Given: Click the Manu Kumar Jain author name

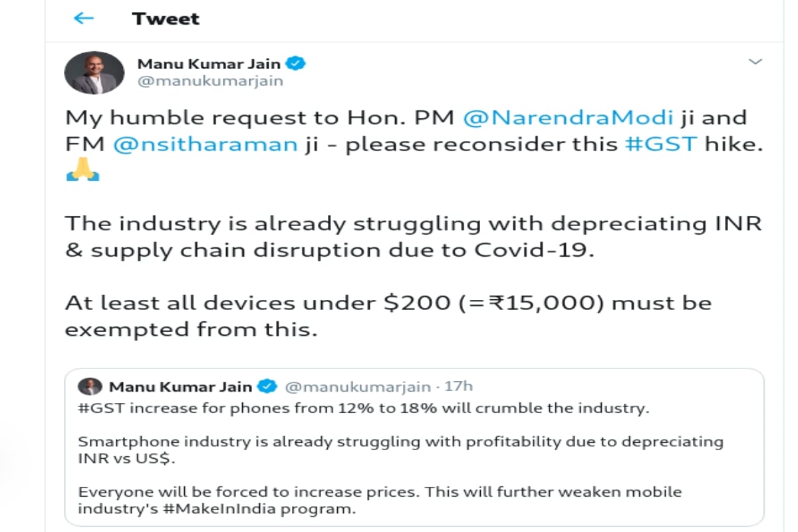Looking at the screenshot, I should pos(209,64).
